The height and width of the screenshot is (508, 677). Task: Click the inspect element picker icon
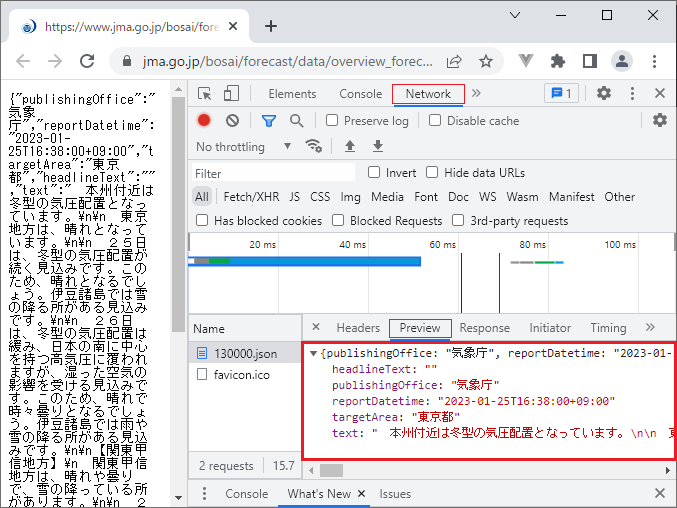coord(204,93)
